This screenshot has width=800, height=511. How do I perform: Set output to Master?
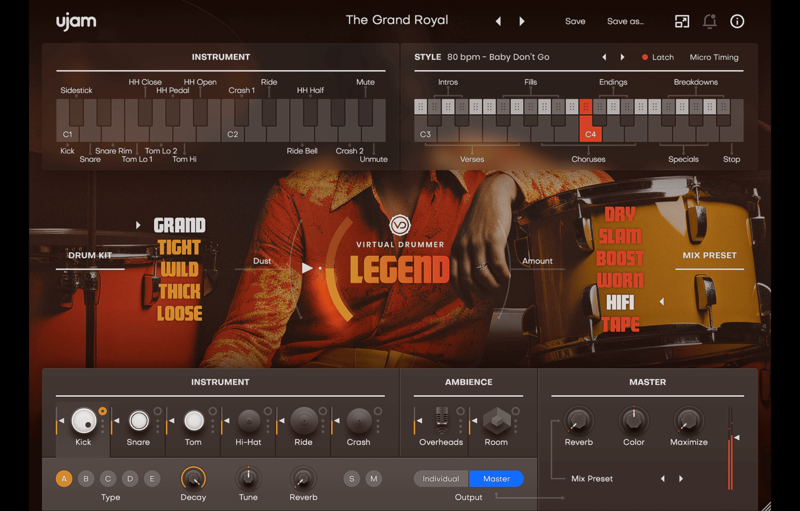click(496, 479)
